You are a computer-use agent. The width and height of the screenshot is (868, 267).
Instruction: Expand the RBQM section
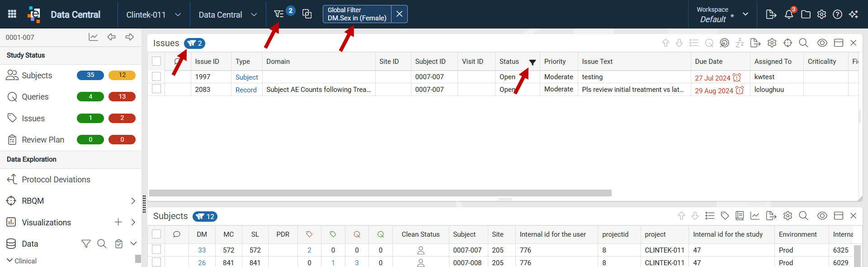pyautogui.click(x=133, y=201)
